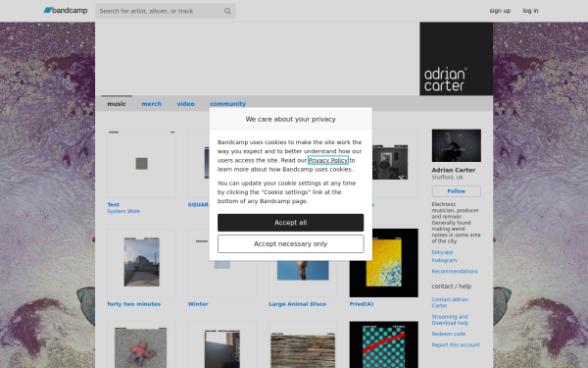Click Adrian Carter's profile photo
Viewport: 588px width, 368px height.
456,145
